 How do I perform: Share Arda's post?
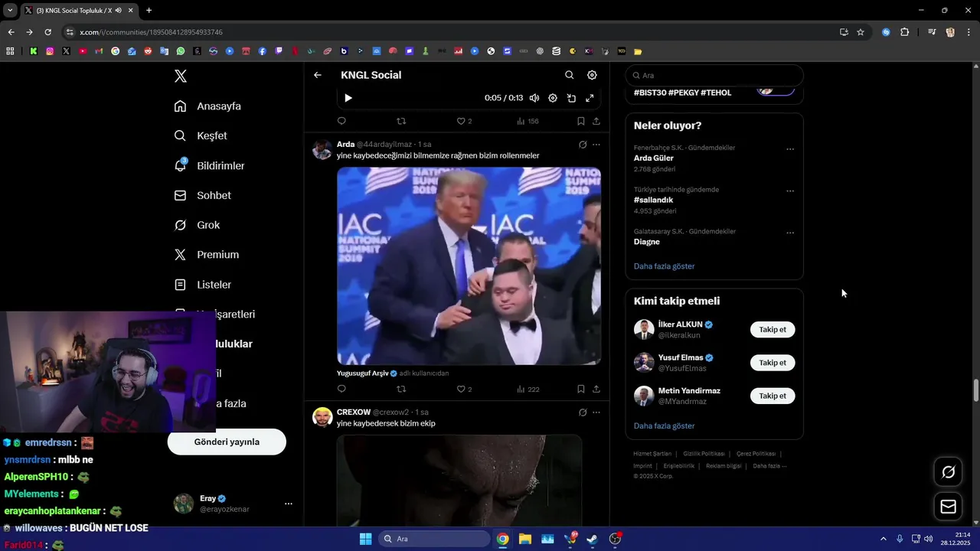(x=596, y=389)
